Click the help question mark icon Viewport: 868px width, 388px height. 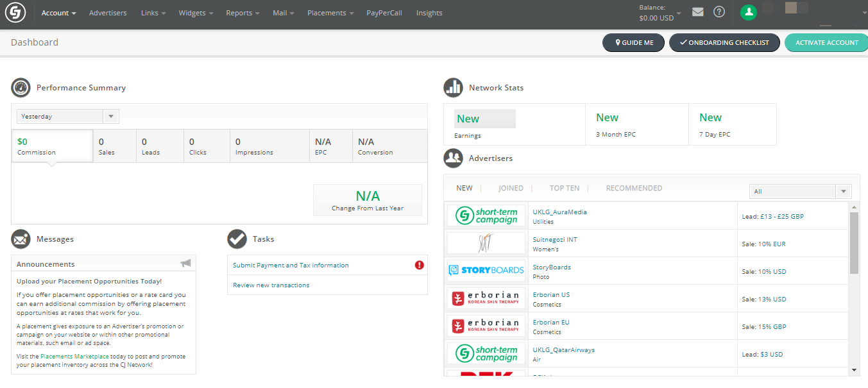point(719,12)
